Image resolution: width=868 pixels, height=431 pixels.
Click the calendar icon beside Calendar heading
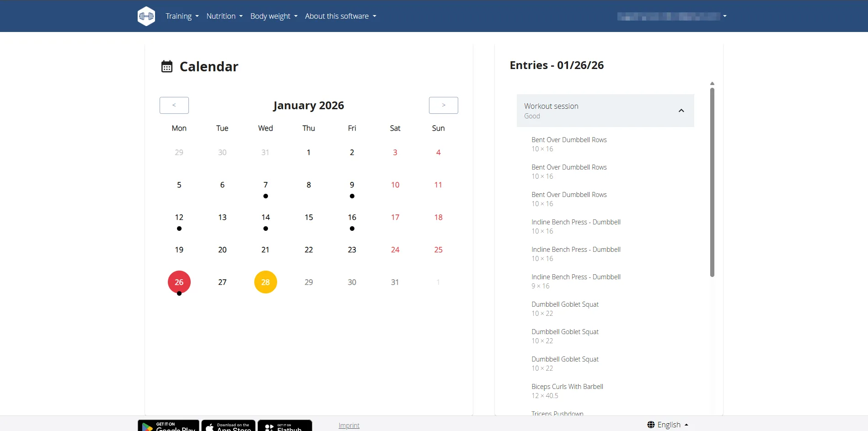click(167, 67)
